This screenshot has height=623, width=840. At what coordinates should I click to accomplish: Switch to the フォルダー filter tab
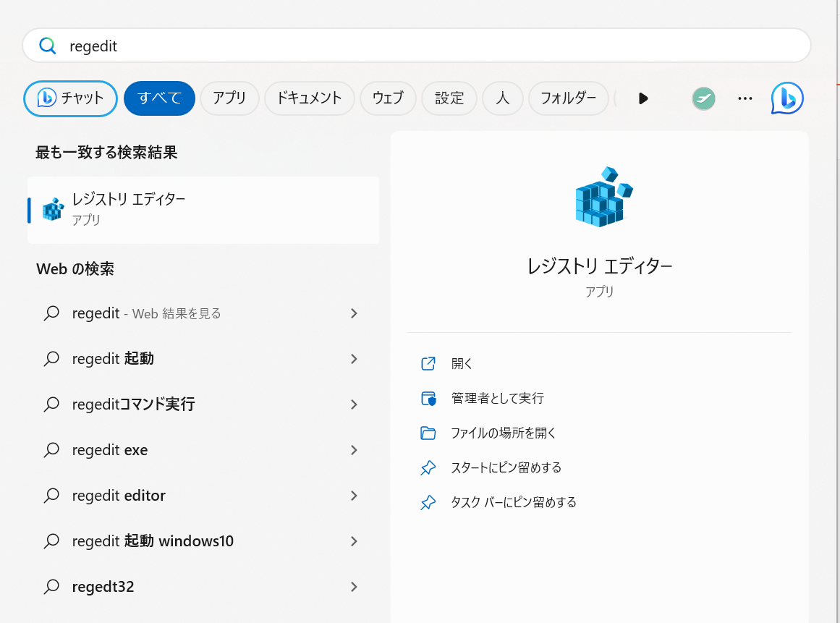[569, 98]
